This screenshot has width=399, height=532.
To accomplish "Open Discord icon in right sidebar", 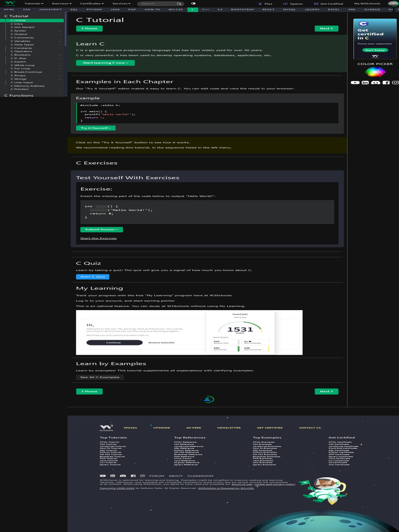I will pos(375,83).
